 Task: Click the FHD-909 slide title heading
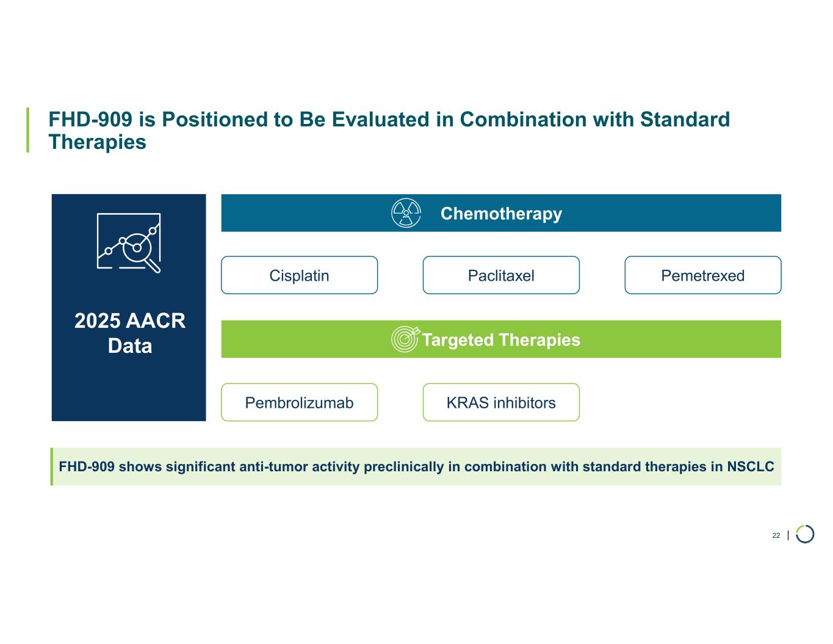pos(389,120)
